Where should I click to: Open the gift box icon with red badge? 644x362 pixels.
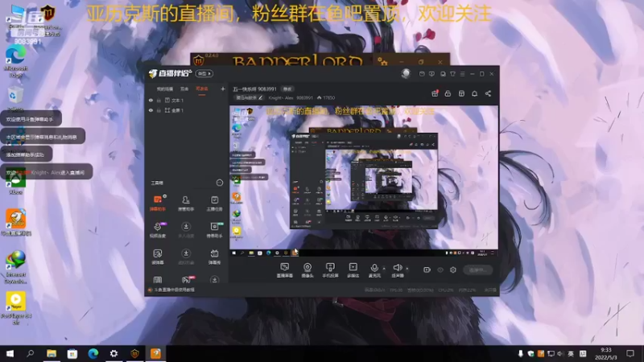point(435,93)
